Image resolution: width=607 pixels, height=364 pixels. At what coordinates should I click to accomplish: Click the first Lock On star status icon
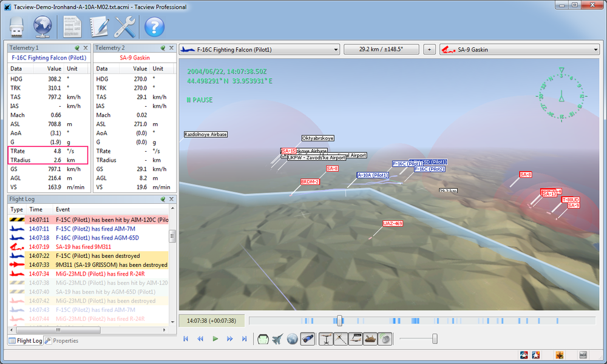pos(524,355)
